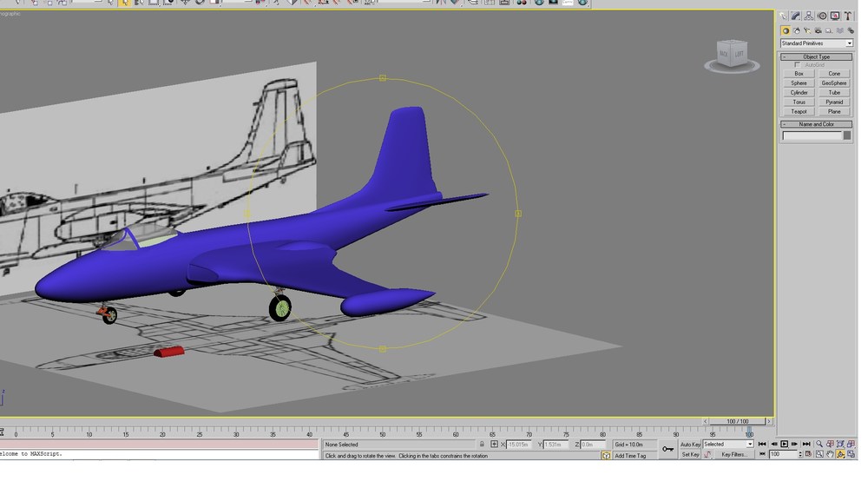Click the GeoSphere button
Viewport: 868px width, 488px height.
coord(833,83)
